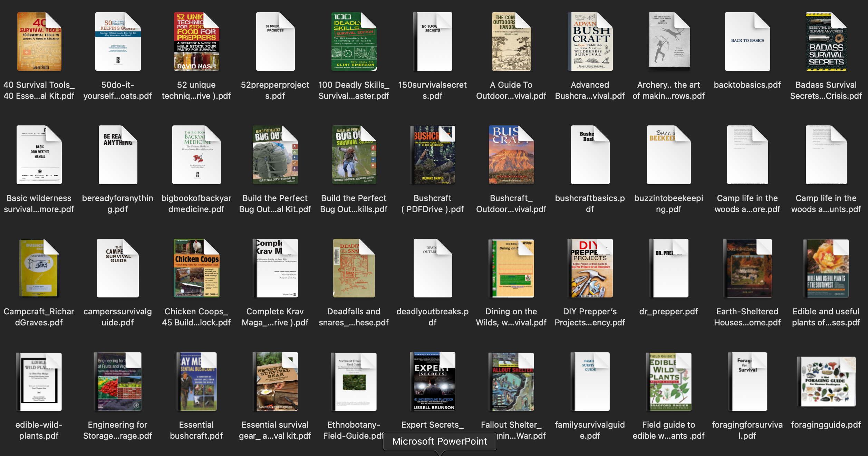
Task: Select Bushcraft ( PDFDrive ).pdf icon
Action: (x=433, y=155)
